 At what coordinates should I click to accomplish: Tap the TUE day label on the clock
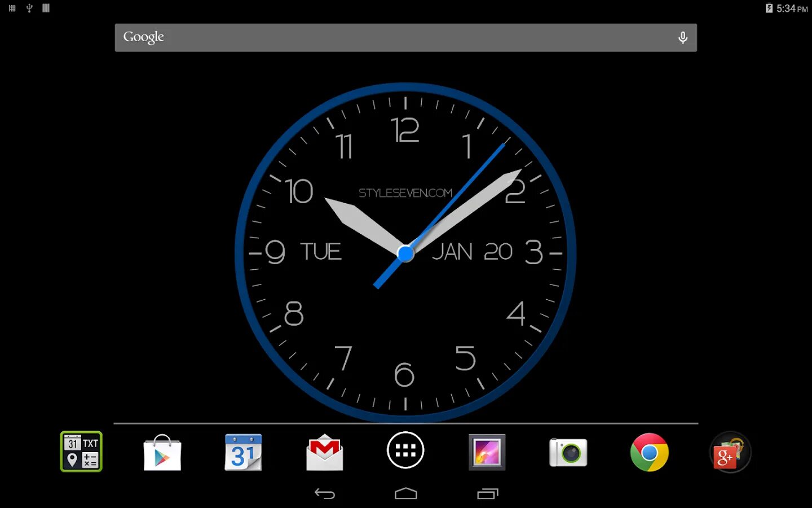click(321, 252)
